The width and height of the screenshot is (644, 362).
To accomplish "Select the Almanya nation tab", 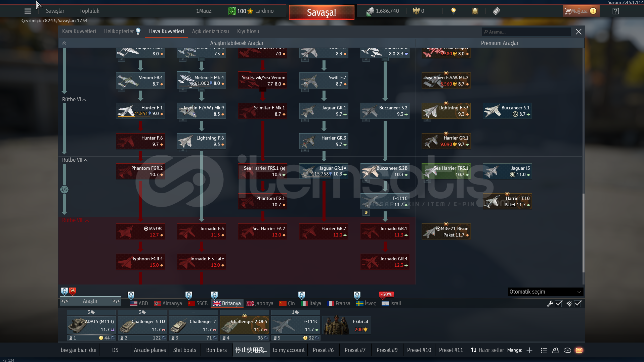I will pos(168,304).
